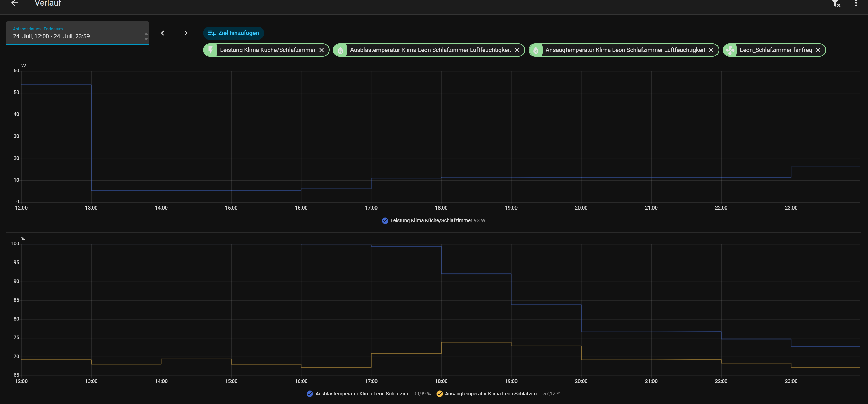The height and width of the screenshot is (404, 868).
Task: Select the Leon_Schlafzimmer fanfreq chip label
Action: (x=776, y=50)
